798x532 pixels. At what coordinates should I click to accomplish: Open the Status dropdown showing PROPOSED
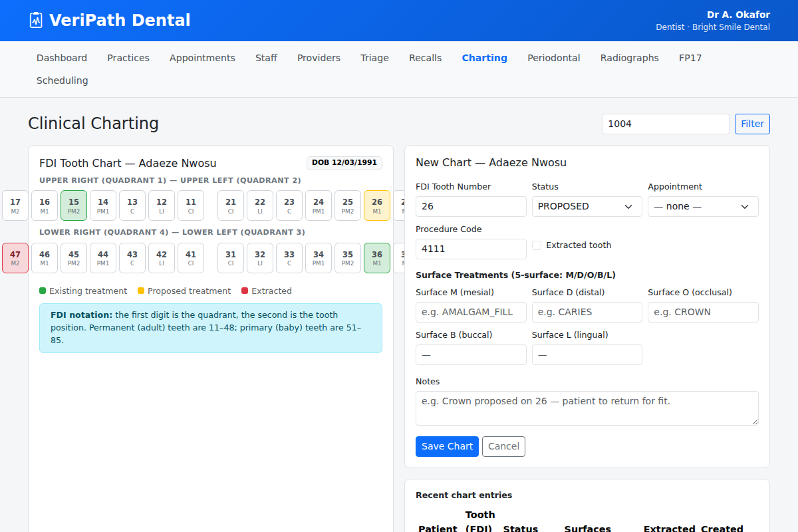(x=587, y=206)
